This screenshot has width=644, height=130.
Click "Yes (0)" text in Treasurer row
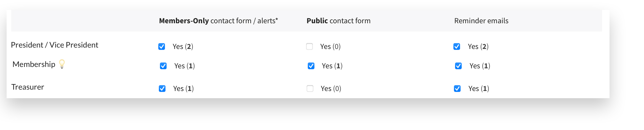[x=331, y=89]
